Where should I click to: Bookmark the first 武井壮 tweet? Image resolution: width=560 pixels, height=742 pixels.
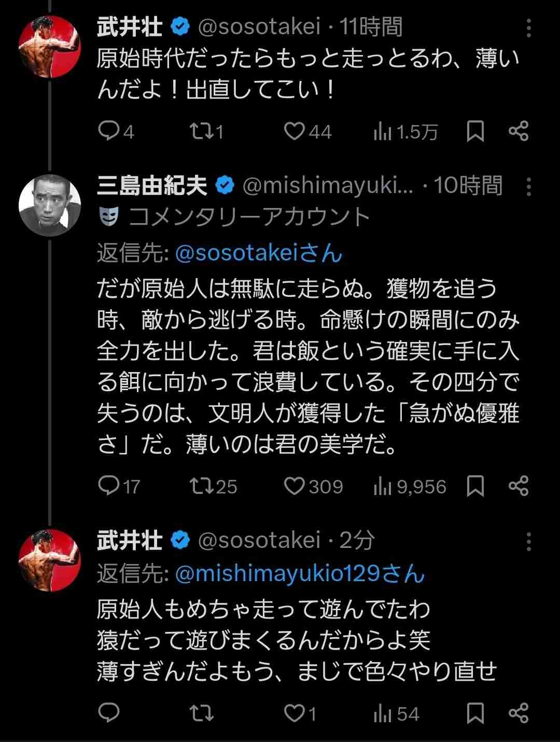(475, 131)
